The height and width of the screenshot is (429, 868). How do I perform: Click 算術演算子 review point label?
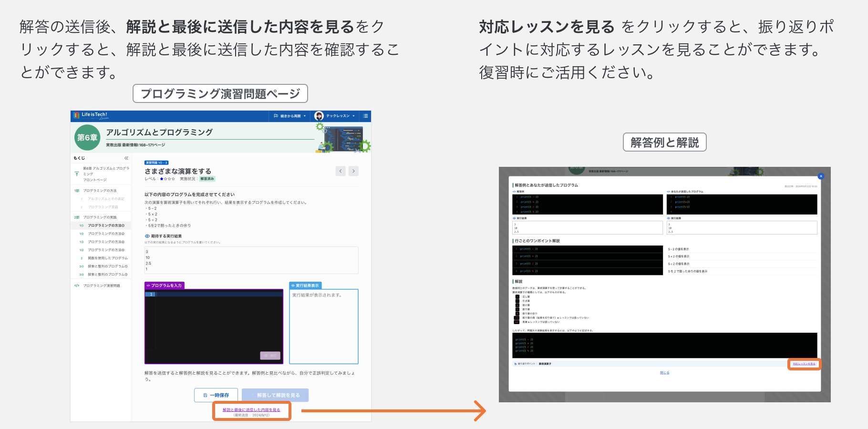point(545,364)
